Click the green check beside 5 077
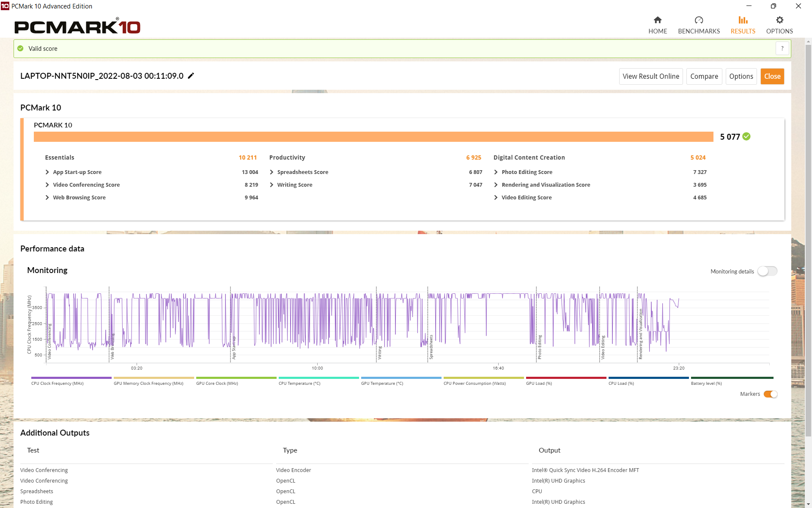The image size is (812, 508). pos(746,136)
